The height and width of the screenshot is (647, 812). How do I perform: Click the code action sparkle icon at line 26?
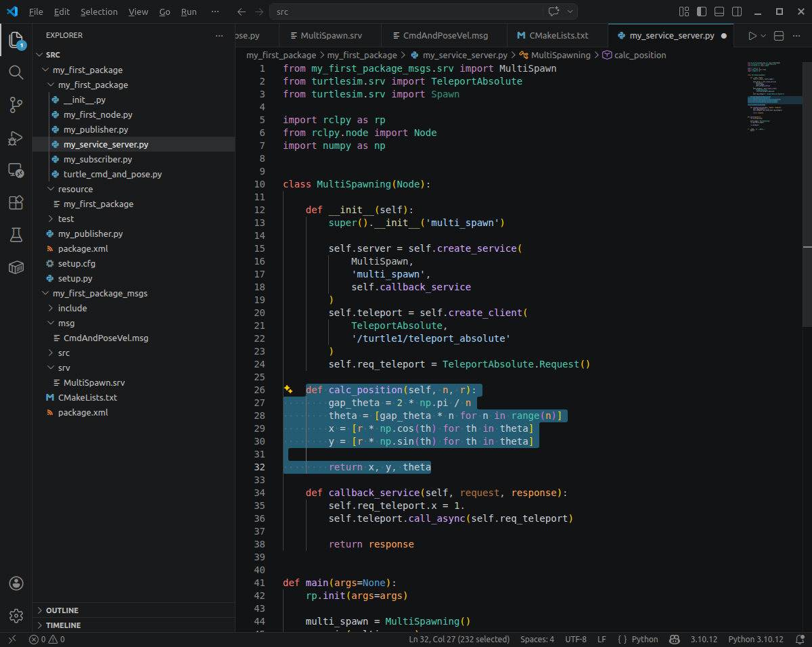288,389
